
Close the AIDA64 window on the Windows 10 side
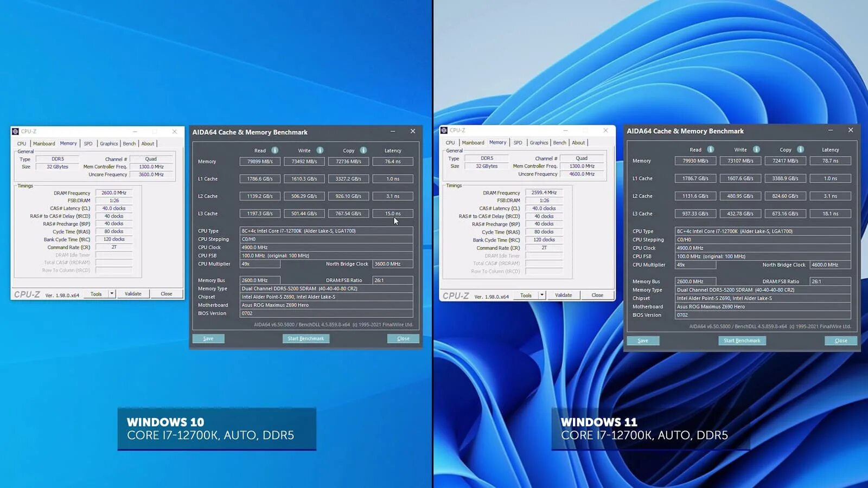[x=413, y=131]
